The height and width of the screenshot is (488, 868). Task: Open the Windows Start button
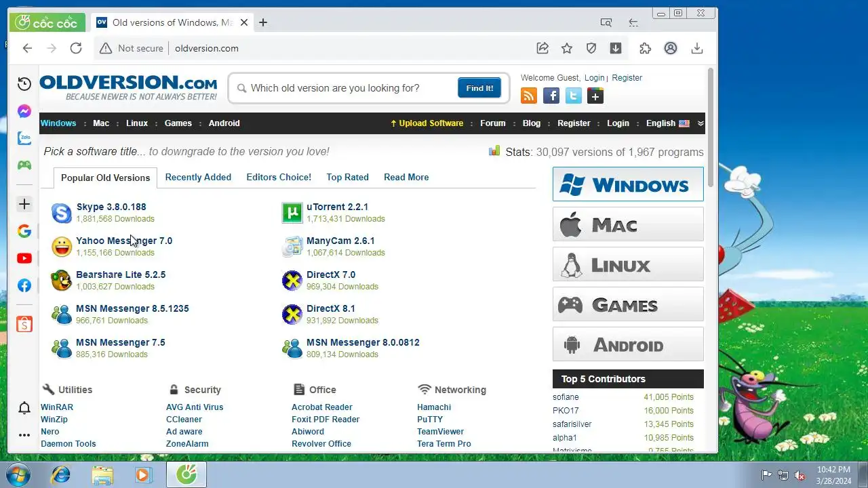pyautogui.click(x=19, y=474)
